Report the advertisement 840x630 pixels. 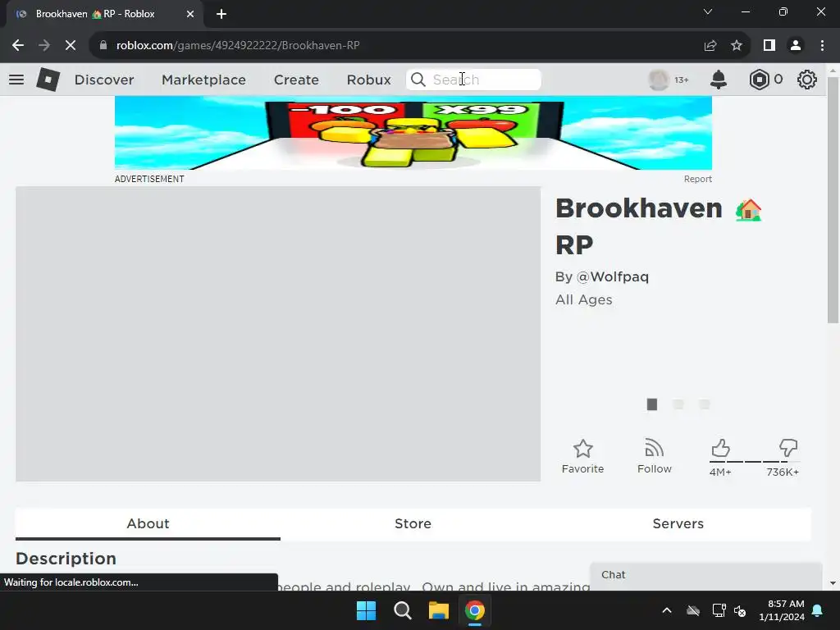click(697, 179)
